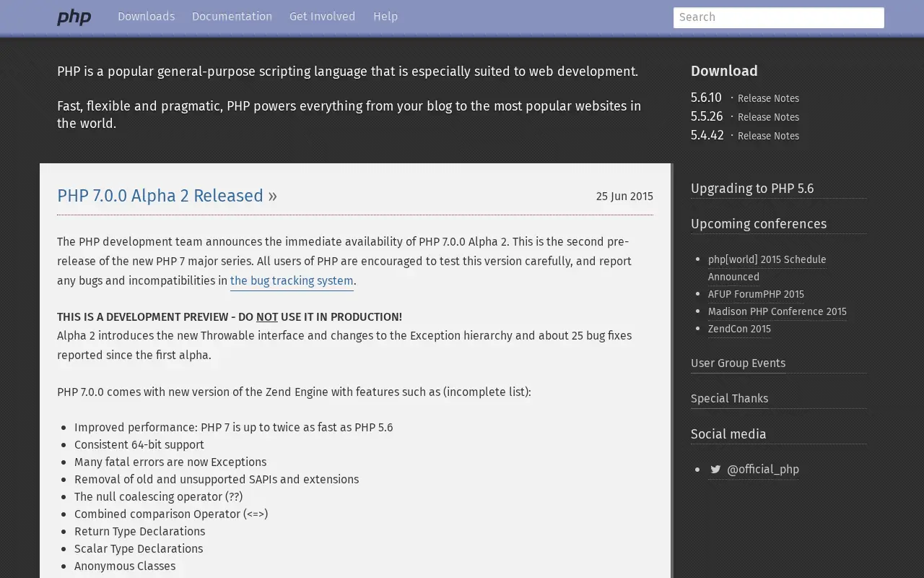The height and width of the screenshot is (578, 924).
Task: Click the php logo in the header
Action: tap(74, 17)
